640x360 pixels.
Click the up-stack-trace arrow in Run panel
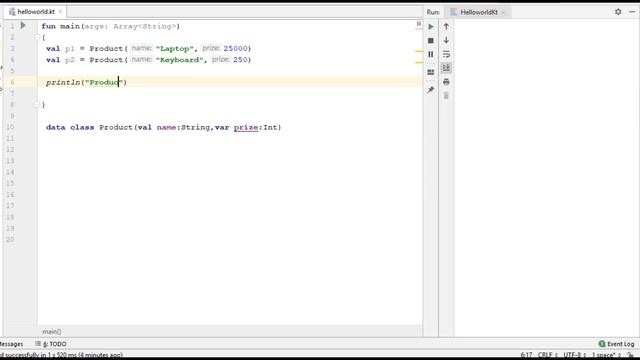[446, 27]
